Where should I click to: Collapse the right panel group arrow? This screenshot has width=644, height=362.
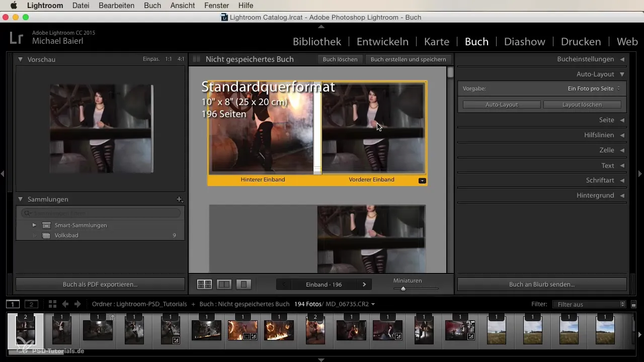point(640,173)
